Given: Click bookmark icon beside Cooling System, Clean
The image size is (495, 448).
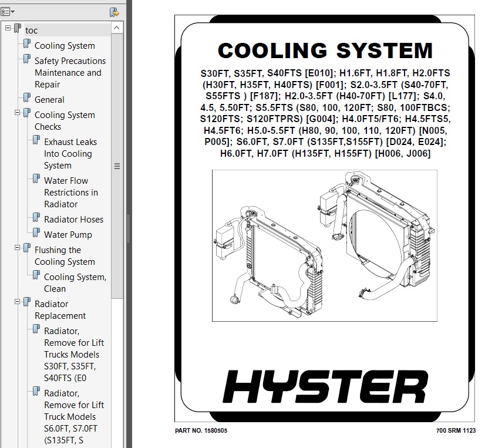Looking at the screenshot, I should point(36,275).
